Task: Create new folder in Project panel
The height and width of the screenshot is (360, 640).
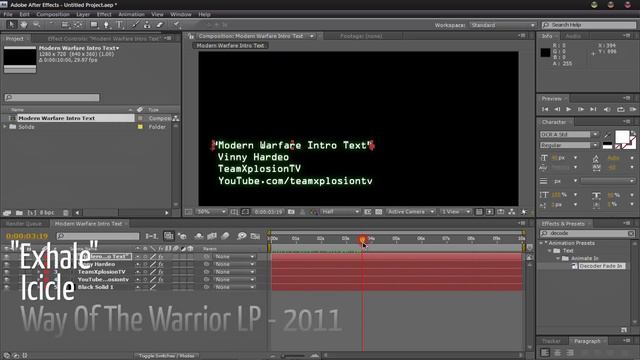Action: [19, 213]
